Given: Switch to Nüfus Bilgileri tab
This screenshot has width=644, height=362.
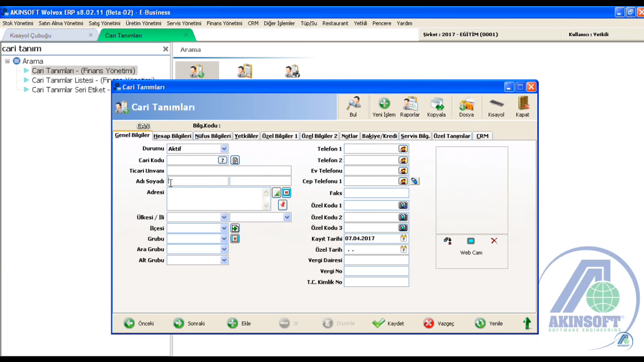Looking at the screenshot, I should (x=213, y=136).
